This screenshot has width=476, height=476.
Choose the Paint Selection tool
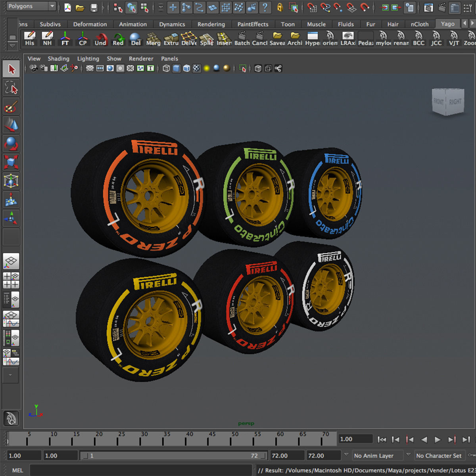(11, 107)
